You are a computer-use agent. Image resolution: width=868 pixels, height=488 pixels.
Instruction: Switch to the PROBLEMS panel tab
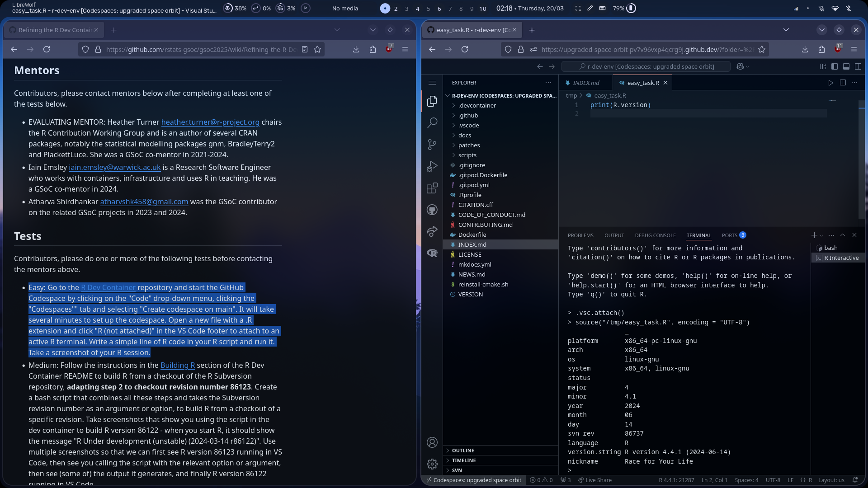(580, 235)
